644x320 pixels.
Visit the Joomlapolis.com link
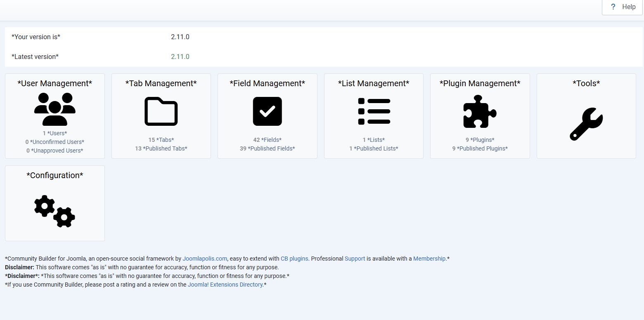(205, 259)
